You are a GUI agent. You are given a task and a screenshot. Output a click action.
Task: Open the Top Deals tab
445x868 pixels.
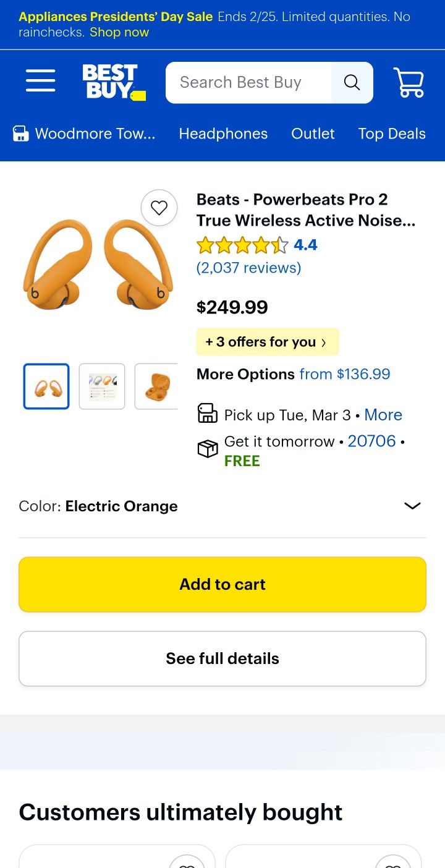click(392, 134)
